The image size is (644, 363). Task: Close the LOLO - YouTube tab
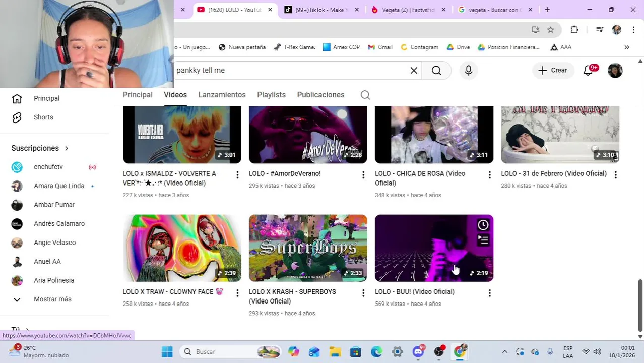point(270,10)
